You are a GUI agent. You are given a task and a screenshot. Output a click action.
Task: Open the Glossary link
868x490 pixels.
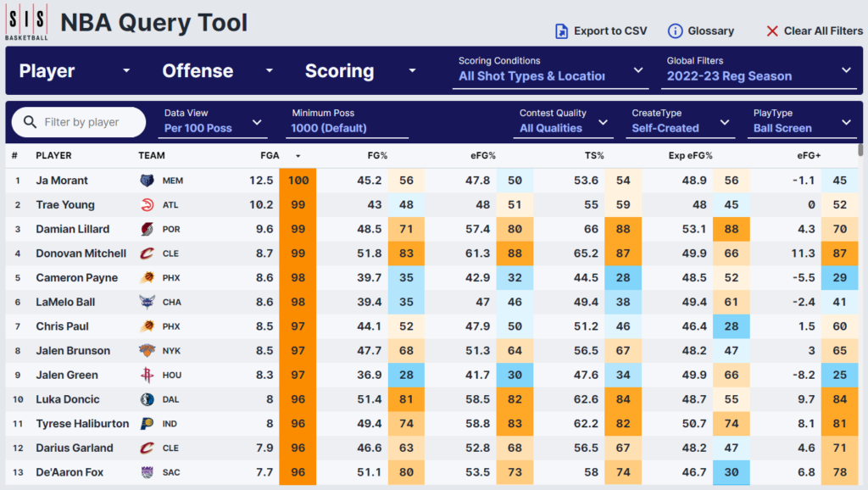click(x=701, y=31)
